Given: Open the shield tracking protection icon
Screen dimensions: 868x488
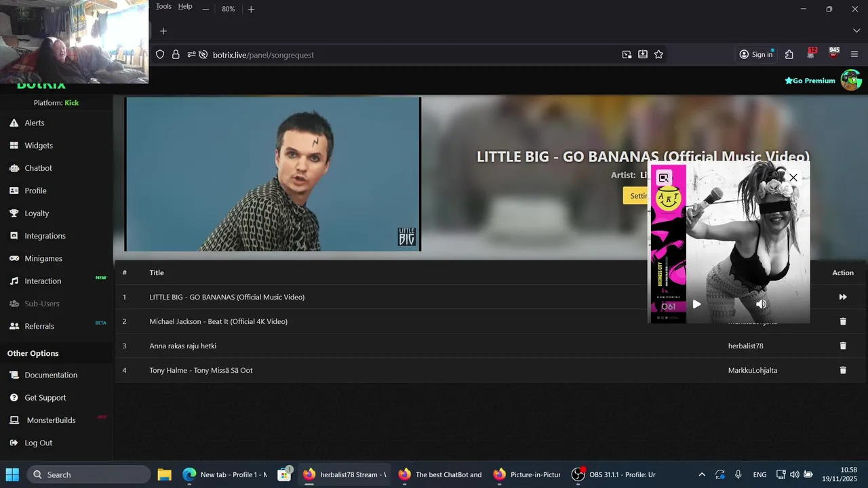Looking at the screenshot, I should (160, 55).
